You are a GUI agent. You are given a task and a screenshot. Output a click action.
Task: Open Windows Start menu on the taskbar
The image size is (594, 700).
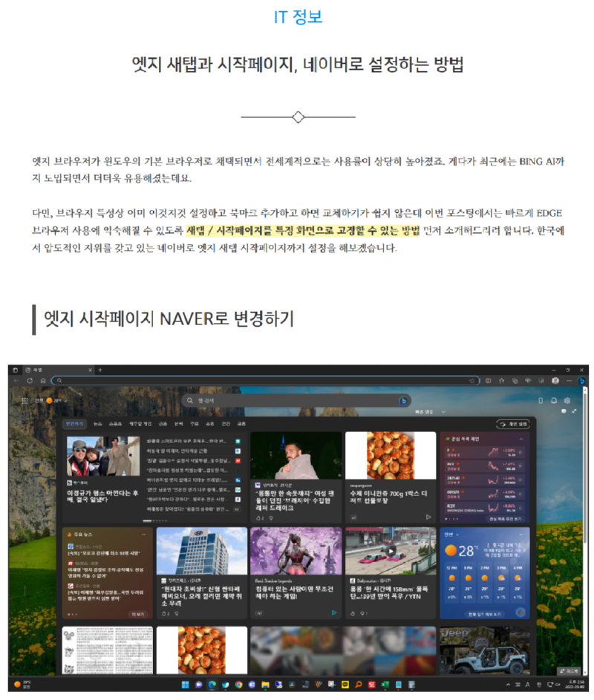click(x=185, y=684)
